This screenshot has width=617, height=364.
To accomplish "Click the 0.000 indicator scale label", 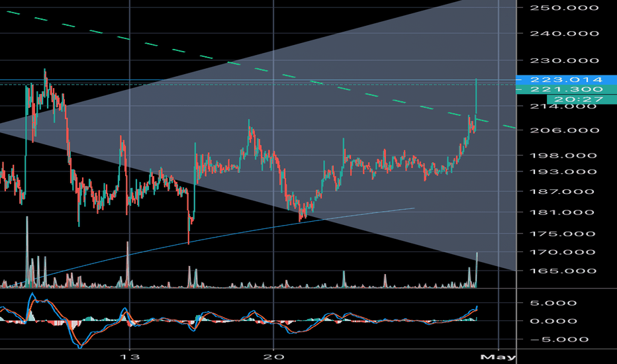I will coord(553,321).
